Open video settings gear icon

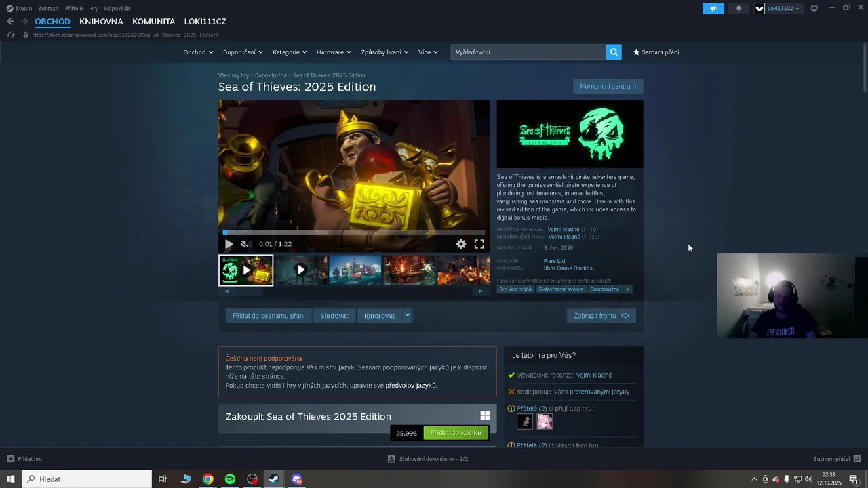pos(461,244)
